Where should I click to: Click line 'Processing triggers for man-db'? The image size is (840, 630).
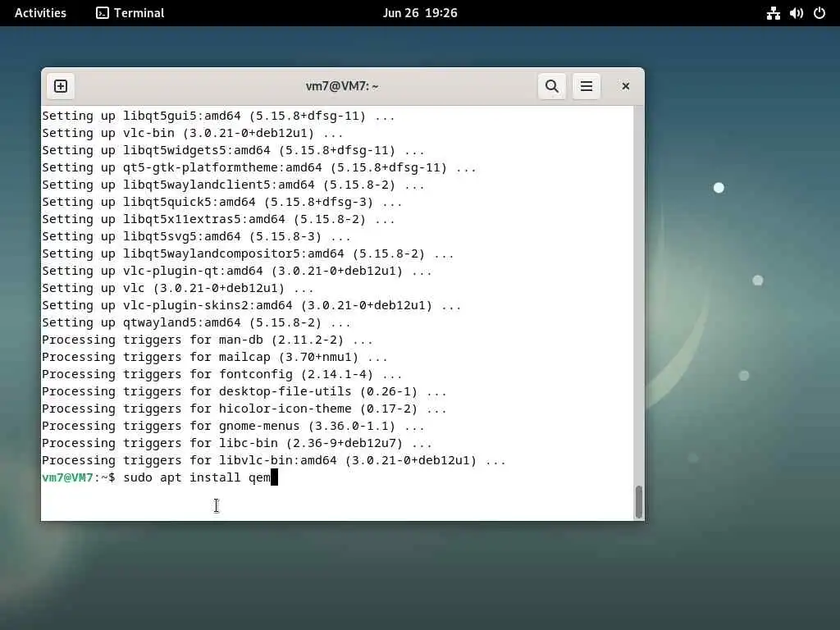point(208,340)
